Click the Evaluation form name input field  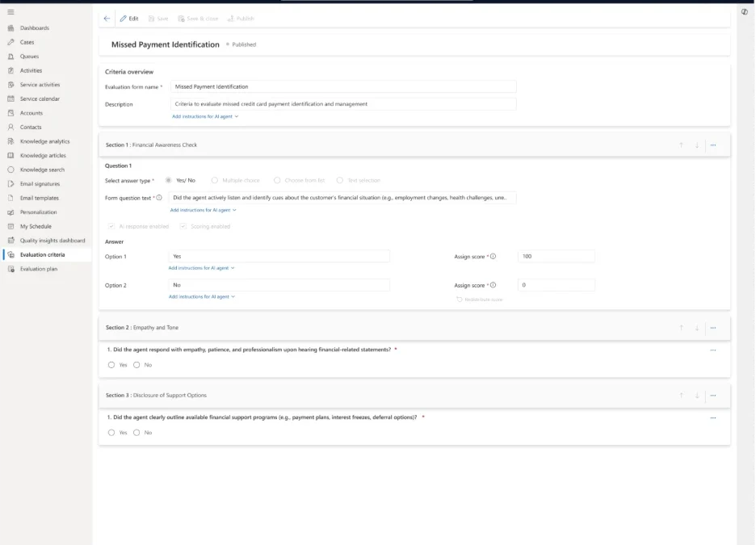pyautogui.click(x=343, y=86)
